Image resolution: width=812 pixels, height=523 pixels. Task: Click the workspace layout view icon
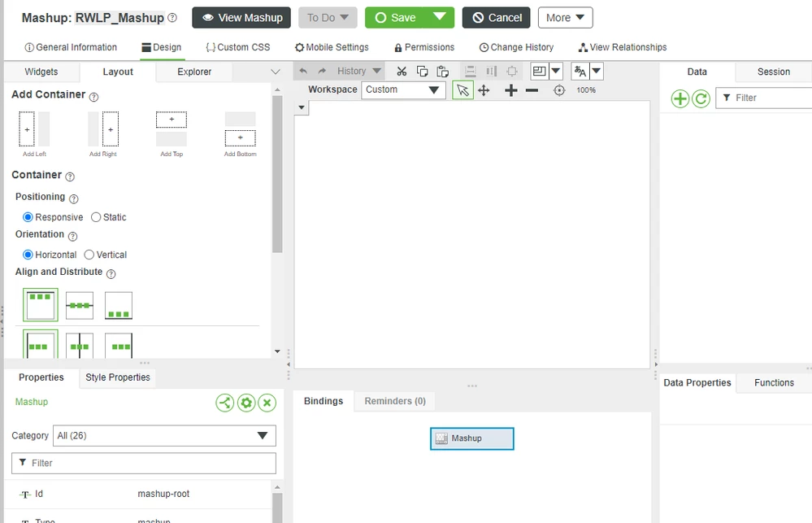(539, 71)
